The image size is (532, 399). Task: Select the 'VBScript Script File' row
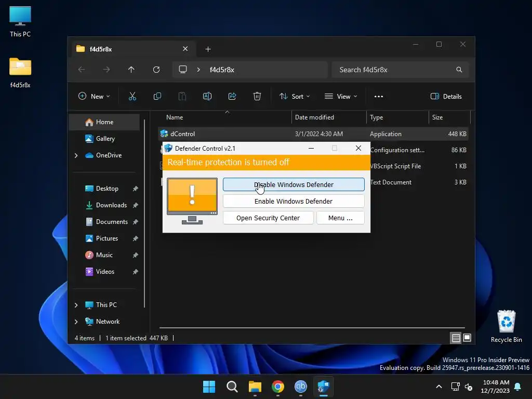coord(419,166)
